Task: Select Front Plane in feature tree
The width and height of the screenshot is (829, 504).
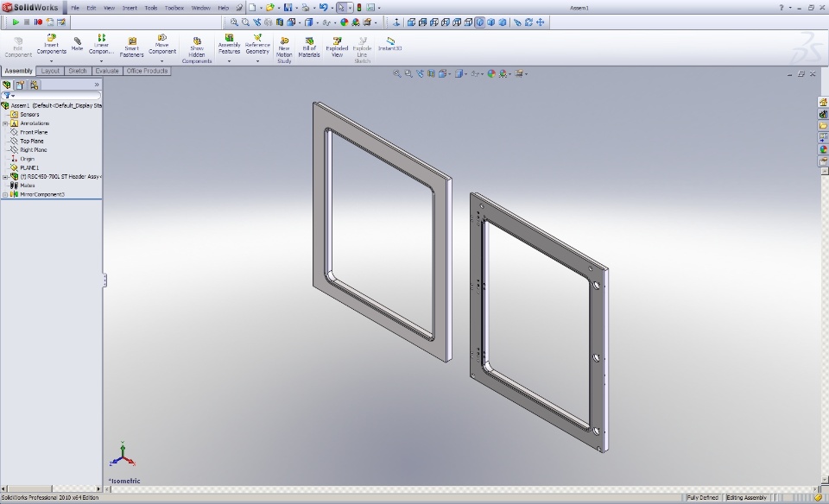Action: [34, 132]
